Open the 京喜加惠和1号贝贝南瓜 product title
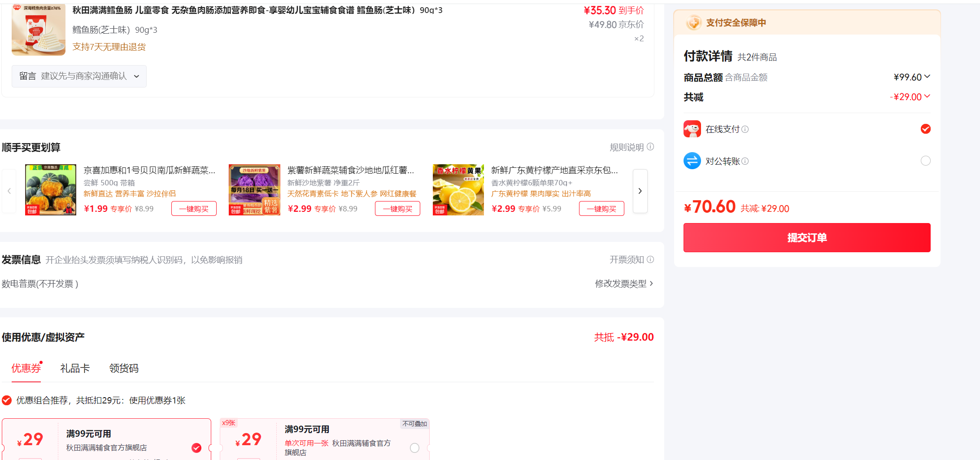Image resolution: width=980 pixels, height=460 pixels. (149, 170)
